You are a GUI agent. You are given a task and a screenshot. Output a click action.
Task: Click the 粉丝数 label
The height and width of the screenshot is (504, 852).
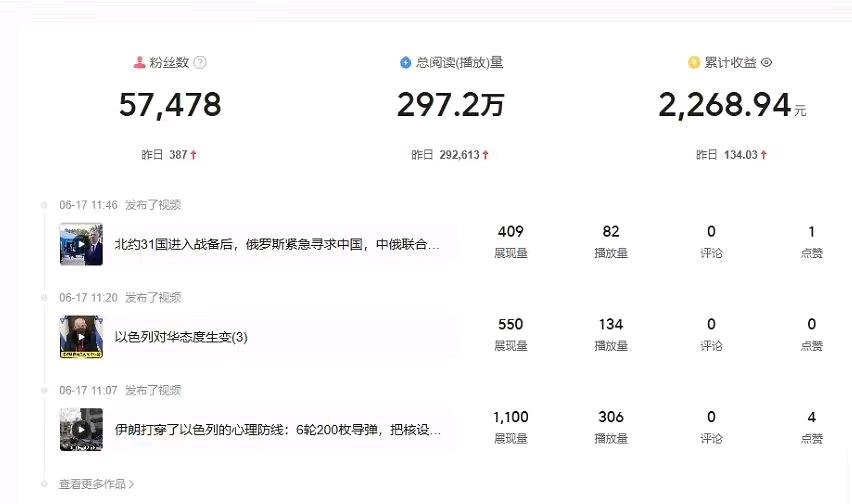click(169, 62)
